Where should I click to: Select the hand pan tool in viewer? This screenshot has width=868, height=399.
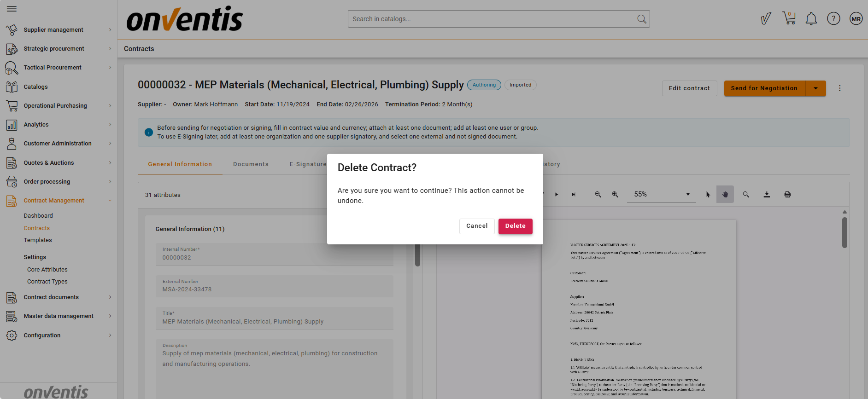click(725, 195)
